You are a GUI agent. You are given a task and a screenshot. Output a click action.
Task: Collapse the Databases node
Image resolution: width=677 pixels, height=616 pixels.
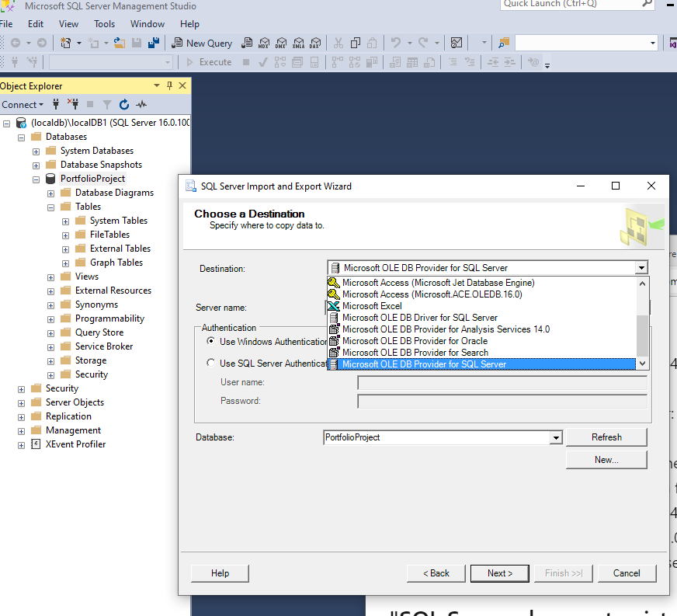click(x=21, y=137)
